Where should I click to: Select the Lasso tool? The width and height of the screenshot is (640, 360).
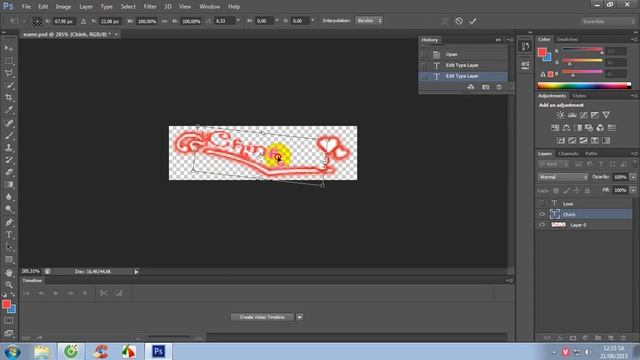pos(9,73)
